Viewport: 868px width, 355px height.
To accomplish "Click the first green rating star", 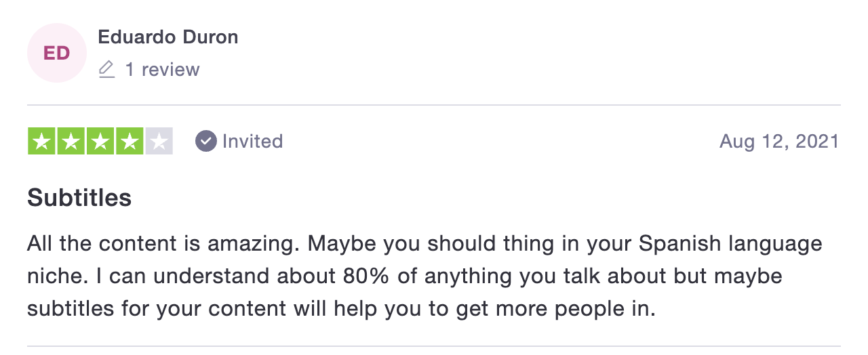I will tap(41, 141).
